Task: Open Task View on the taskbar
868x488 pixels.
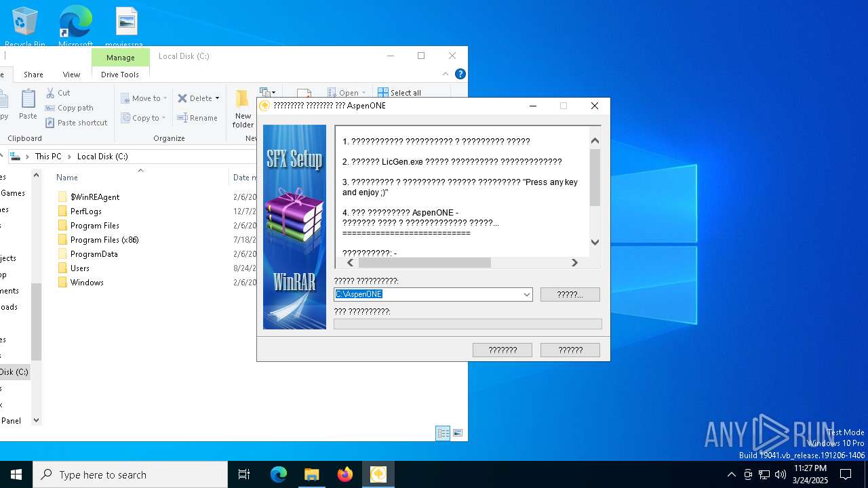Action: [x=244, y=474]
